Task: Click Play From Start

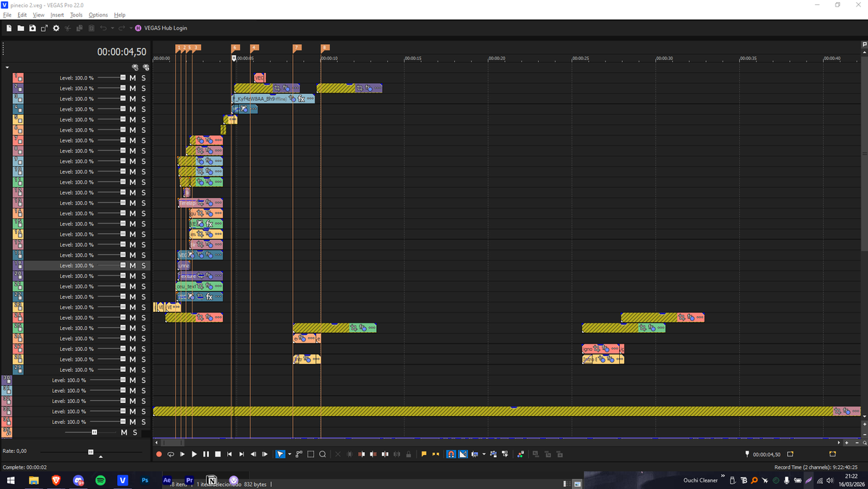Action: [x=182, y=454]
